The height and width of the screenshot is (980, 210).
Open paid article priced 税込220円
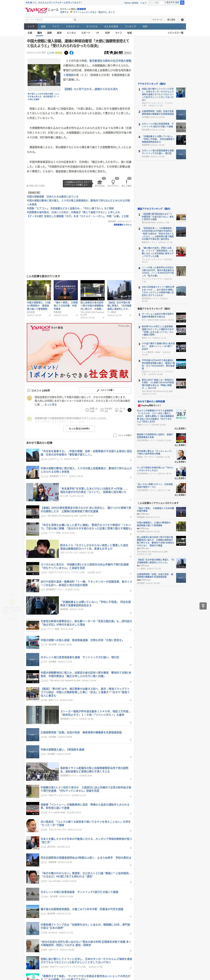[162, 419]
